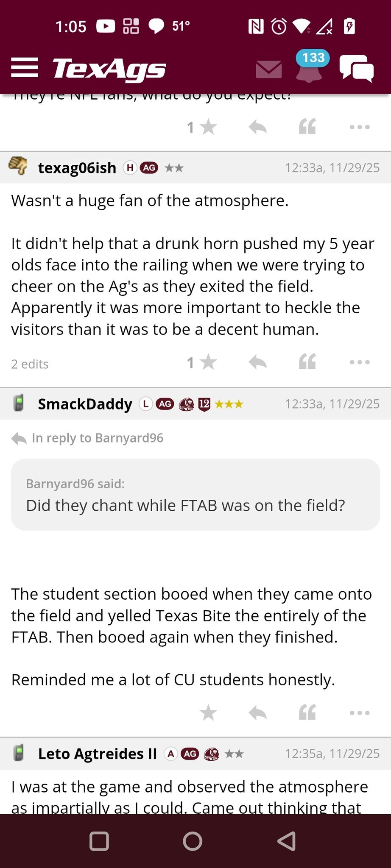The height and width of the screenshot is (868, 391).
Task: Open private messages envelope icon
Action: 268,69
